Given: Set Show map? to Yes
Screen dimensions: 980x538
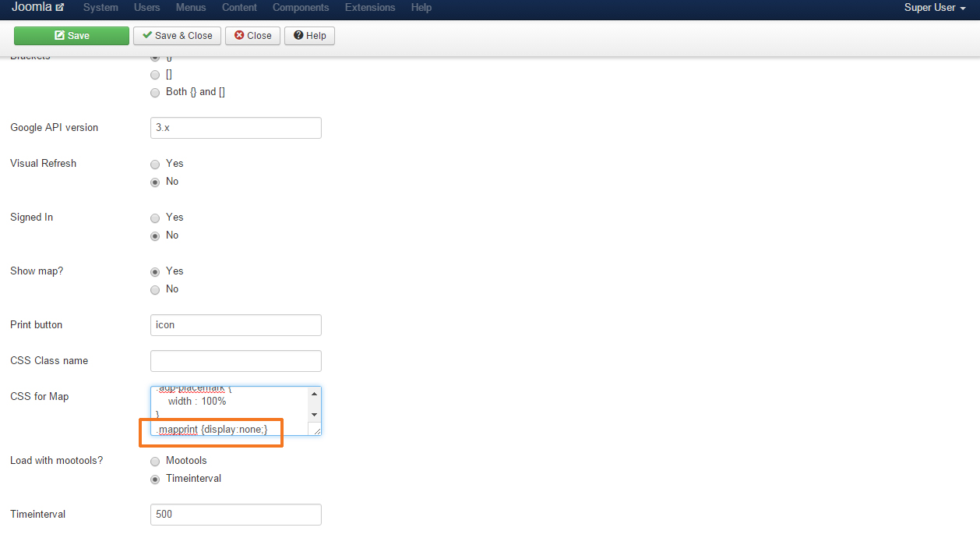Looking at the screenshot, I should coord(155,271).
